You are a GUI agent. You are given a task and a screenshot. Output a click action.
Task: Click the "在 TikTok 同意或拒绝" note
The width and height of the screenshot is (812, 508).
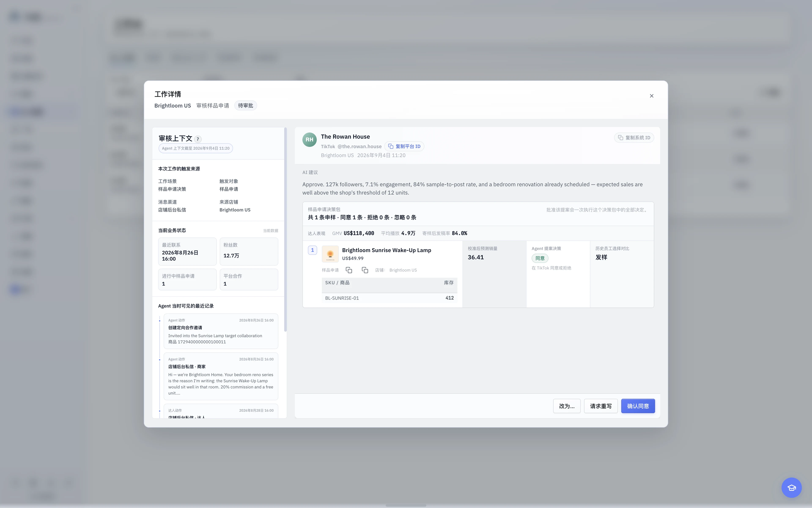pyautogui.click(x=551, y=268)
